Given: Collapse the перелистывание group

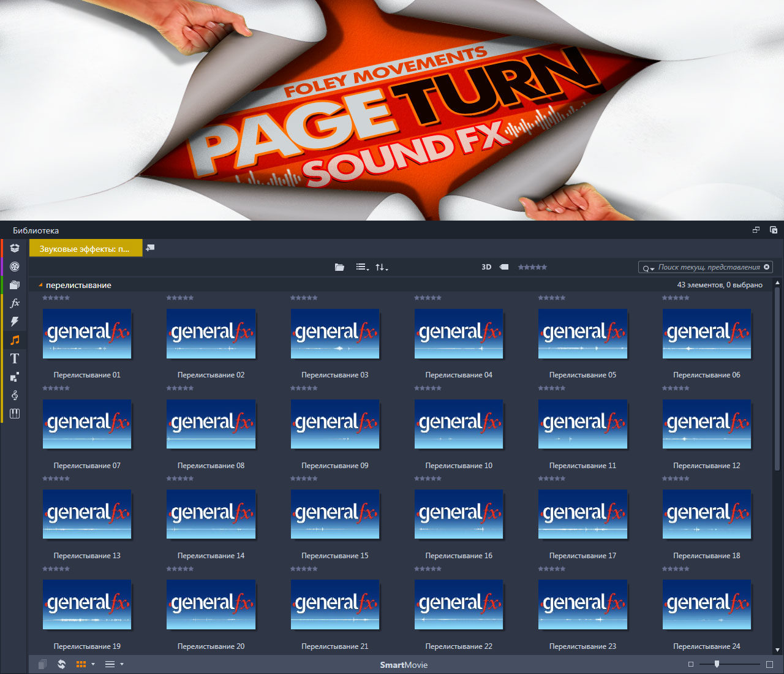Looking at the screenshot, I should [x=40, y=285].
